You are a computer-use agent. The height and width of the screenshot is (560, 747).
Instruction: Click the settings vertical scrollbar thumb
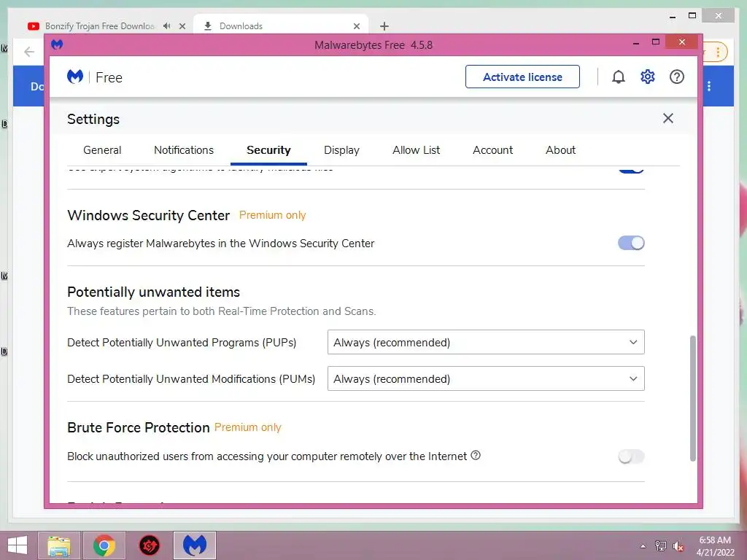693,398
